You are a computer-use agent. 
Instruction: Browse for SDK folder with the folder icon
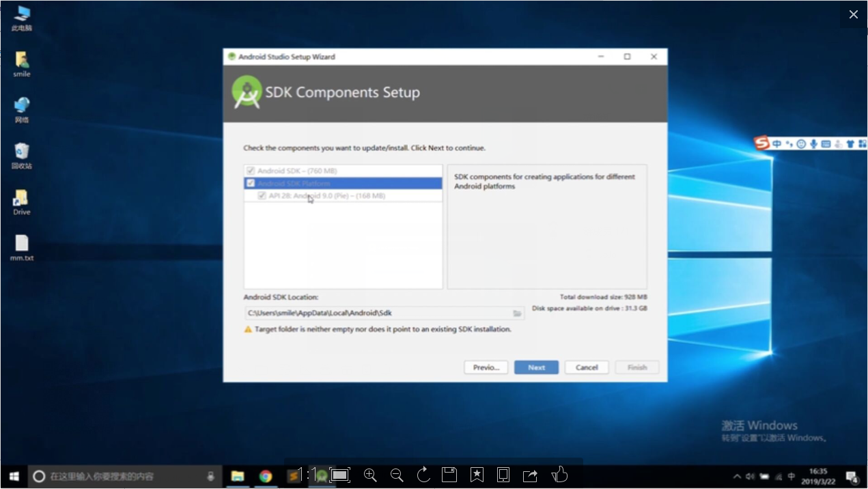(x=517, y=313)
